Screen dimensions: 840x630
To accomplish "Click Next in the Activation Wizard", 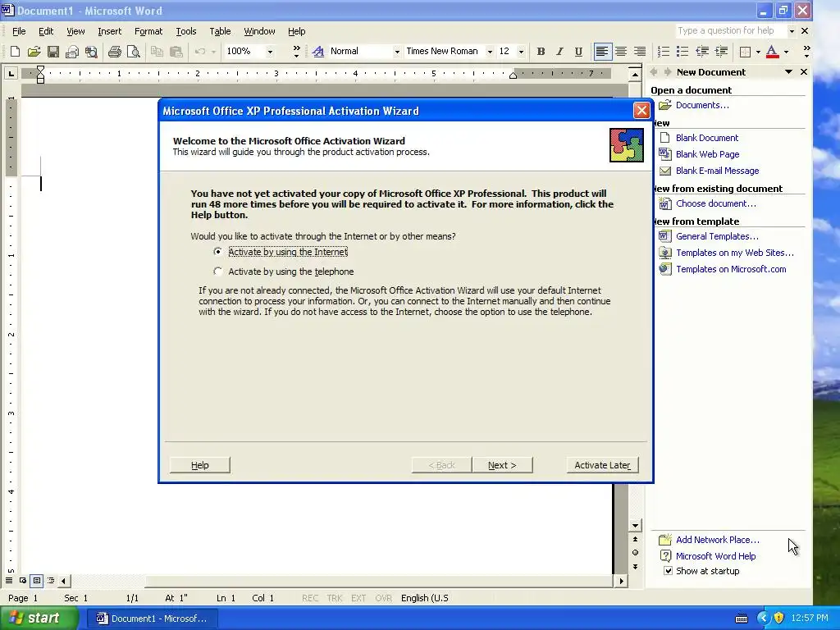I will click(503, 465).
